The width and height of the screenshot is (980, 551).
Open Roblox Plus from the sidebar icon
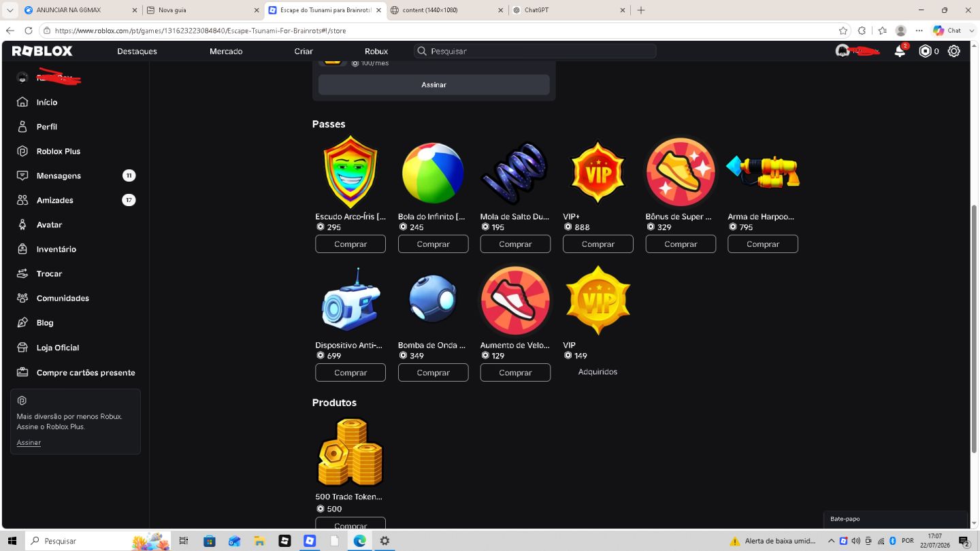click(22, 151)
